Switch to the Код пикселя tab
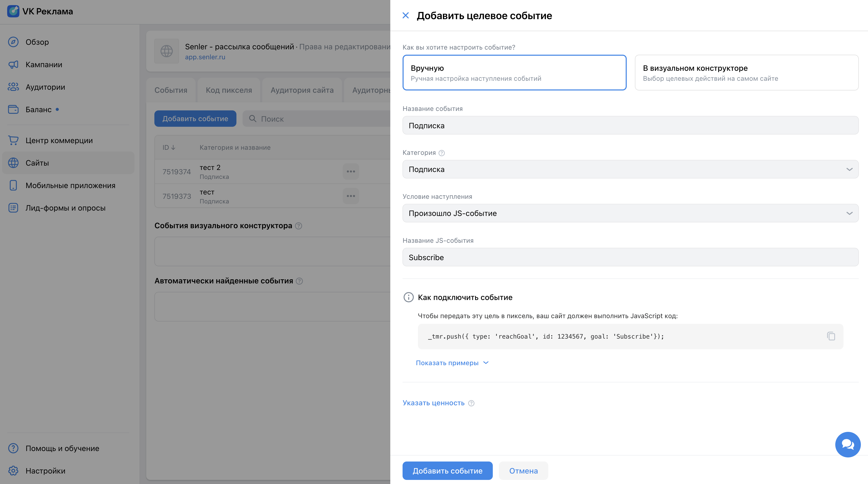This screenshot has width=868, height=484. coord(229,90)
